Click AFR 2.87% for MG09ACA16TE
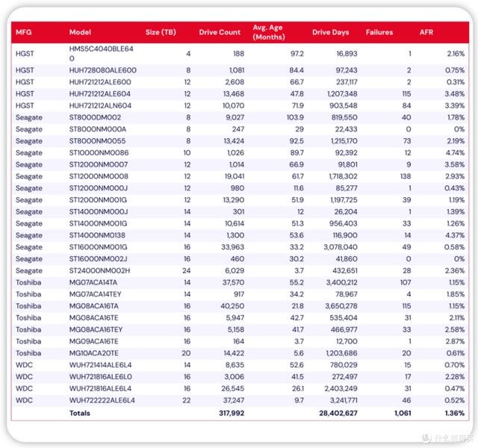478x448 pixels. (x=455, y=342)
